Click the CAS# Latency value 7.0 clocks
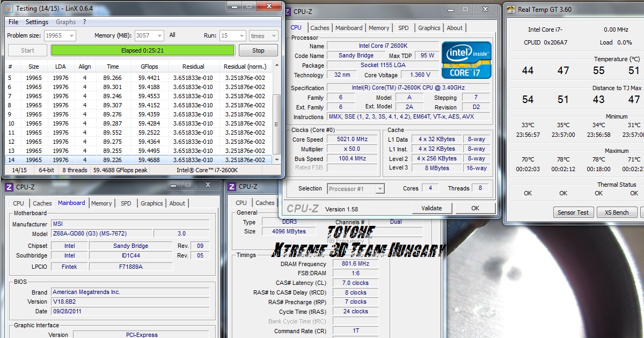This screenshot has width=644, height=338. point(355,283)
